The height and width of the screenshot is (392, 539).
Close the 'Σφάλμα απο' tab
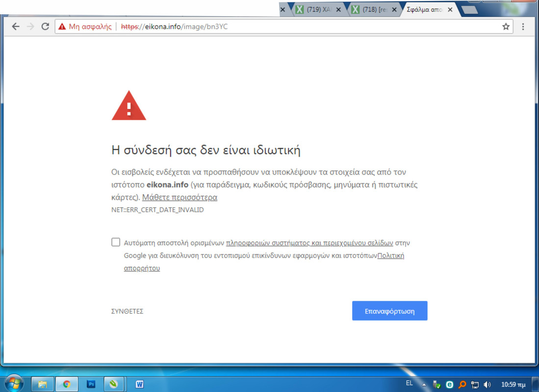(450, 10)
